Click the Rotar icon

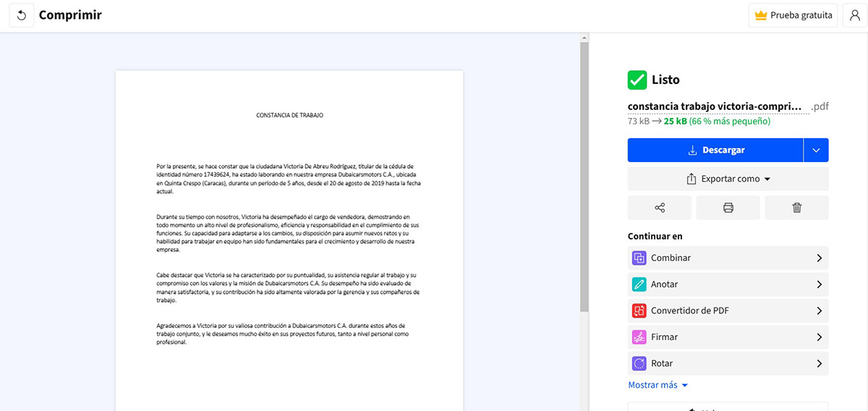(x=639, y=363)
